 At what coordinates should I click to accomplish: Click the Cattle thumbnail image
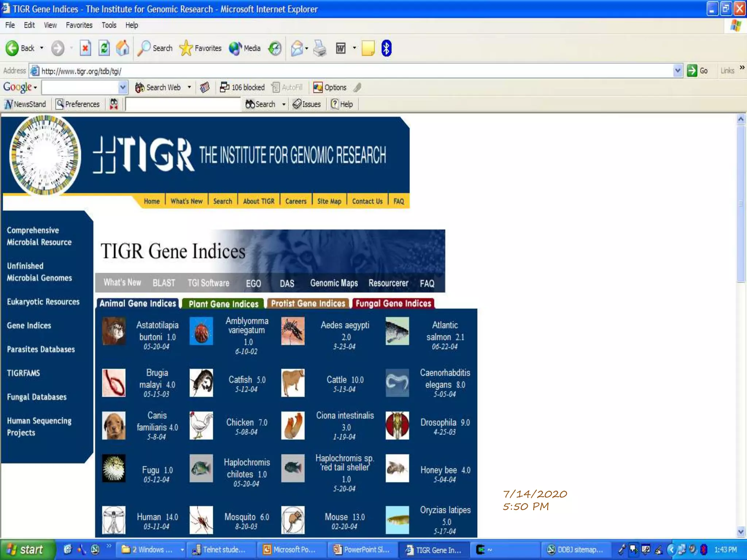293,383
